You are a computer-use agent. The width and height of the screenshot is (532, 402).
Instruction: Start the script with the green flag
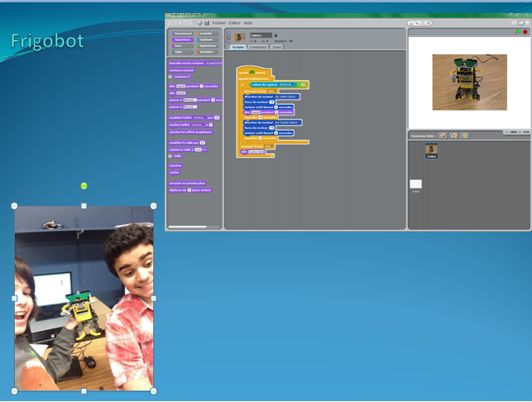pos(518,32)
